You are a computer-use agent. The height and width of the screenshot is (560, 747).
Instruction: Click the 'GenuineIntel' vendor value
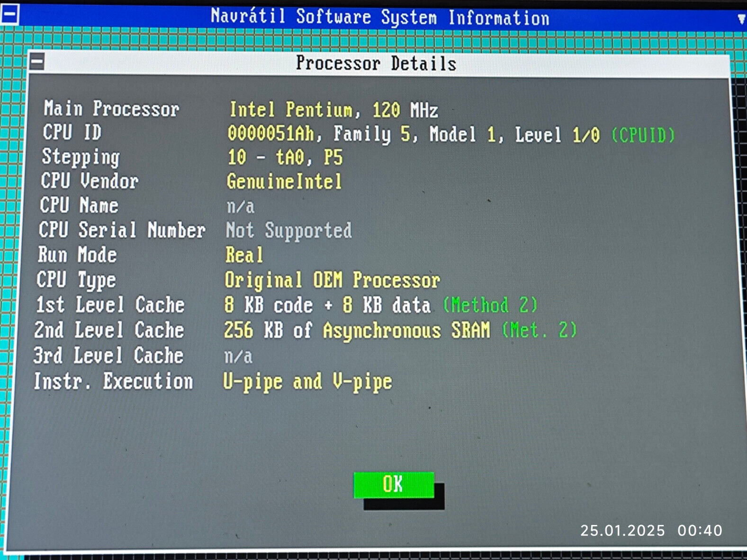point(284,182)
